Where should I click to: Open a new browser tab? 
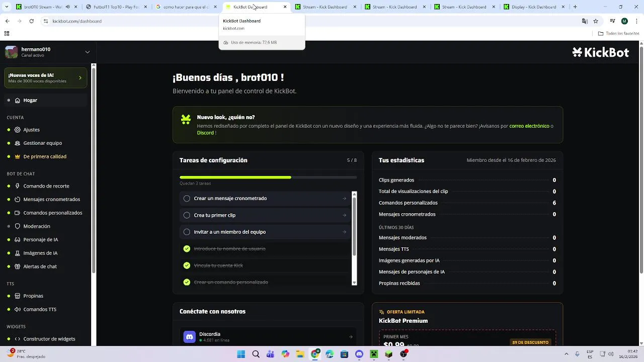coord(575,7)
